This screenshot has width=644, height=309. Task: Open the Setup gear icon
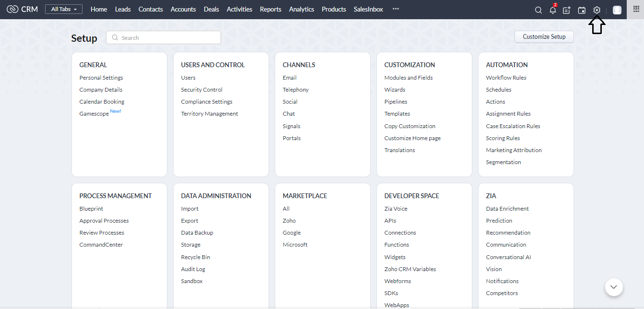(x=597, y=10)
